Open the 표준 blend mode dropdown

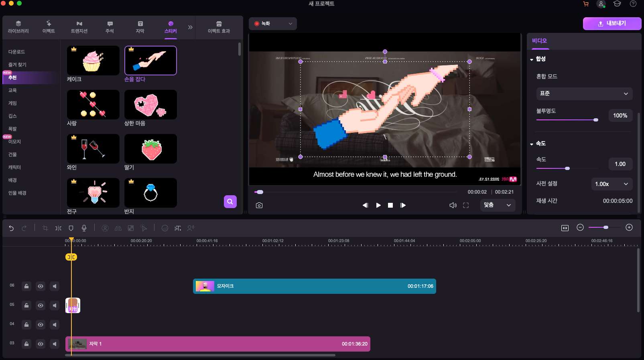(x=584, y=94)
